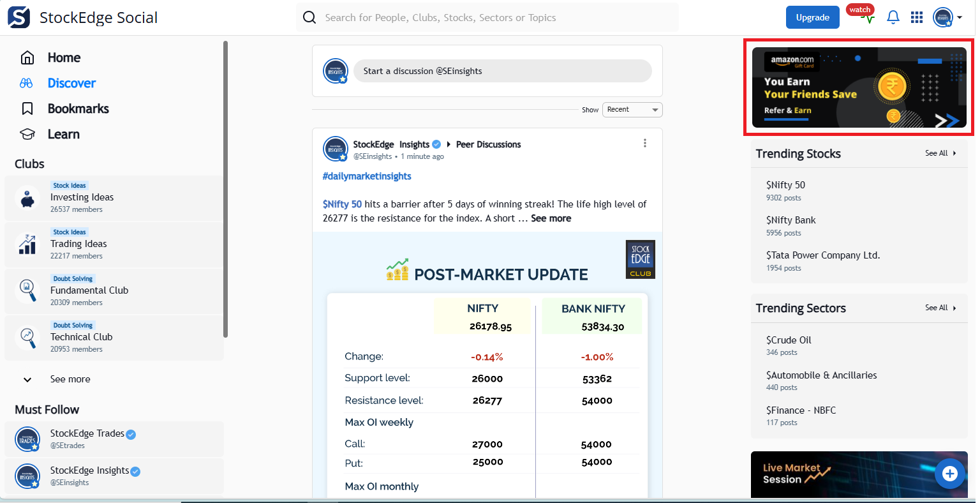Open the Show Recent sort dropdown
This screenshot has height=503, width=980.
632,110
